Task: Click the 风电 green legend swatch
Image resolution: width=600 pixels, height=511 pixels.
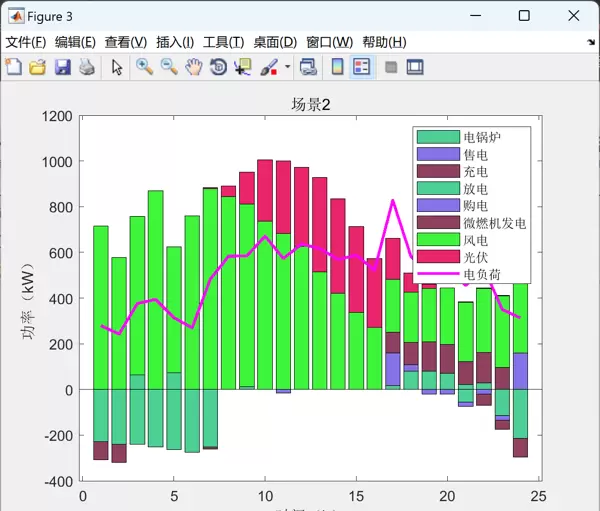Action: point(437,239)
